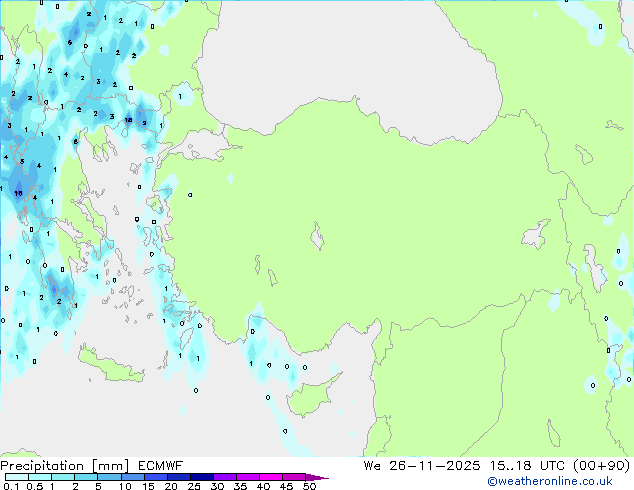Screen dimensions: 634x490
Task: Click the legend label '50'
Action: pos(310,486)
